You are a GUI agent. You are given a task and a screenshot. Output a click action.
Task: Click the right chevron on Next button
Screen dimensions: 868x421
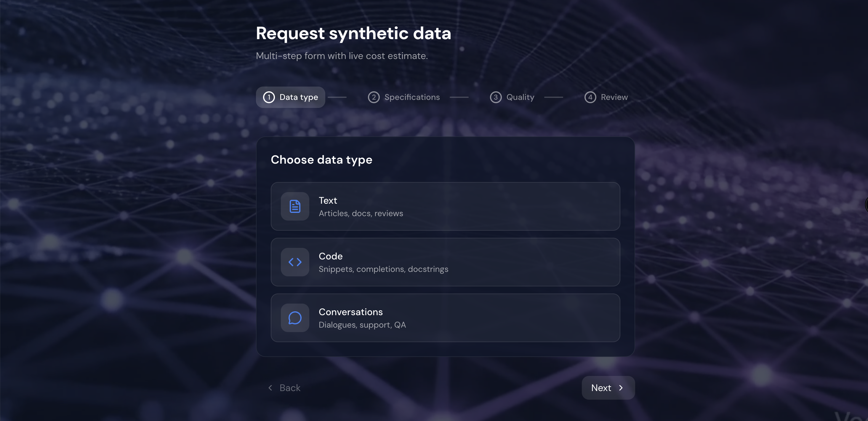621,388
